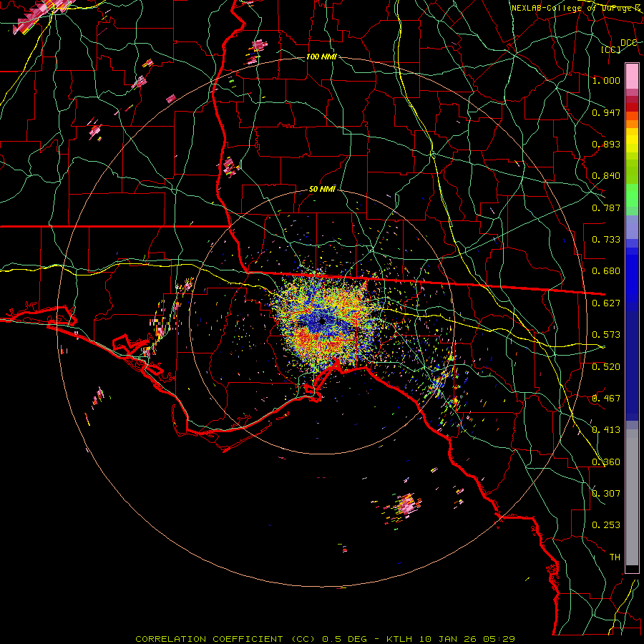
Task: Click the 100 NMI range ring label
Action: pyautogui.click(x=321, y=57)
